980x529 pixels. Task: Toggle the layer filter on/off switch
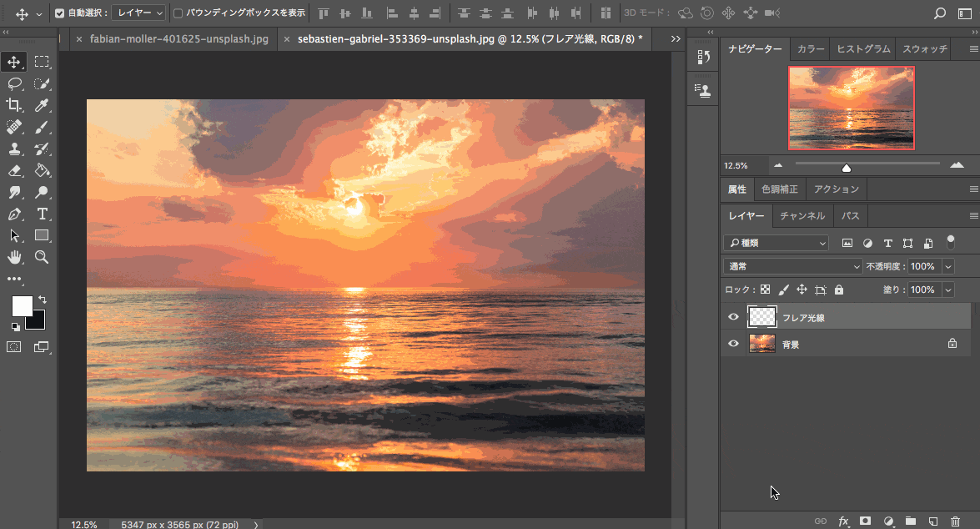coord(951,243)
